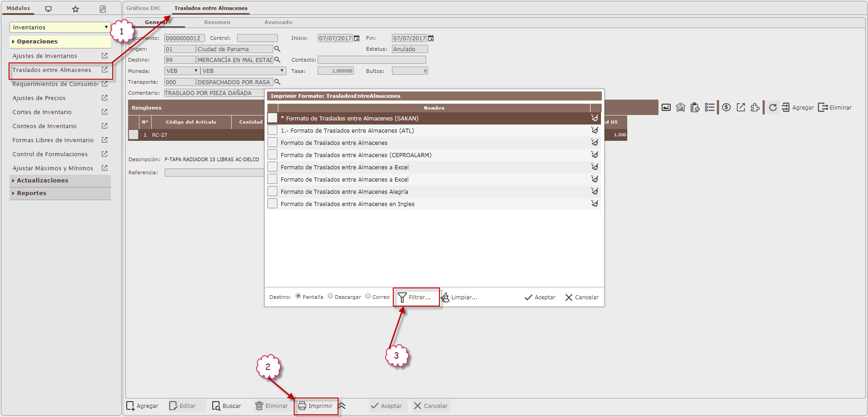Open the Inventarios module dropdown
Image resolution: width=868 pixels, height=417 pixels.
coord(60,27)
